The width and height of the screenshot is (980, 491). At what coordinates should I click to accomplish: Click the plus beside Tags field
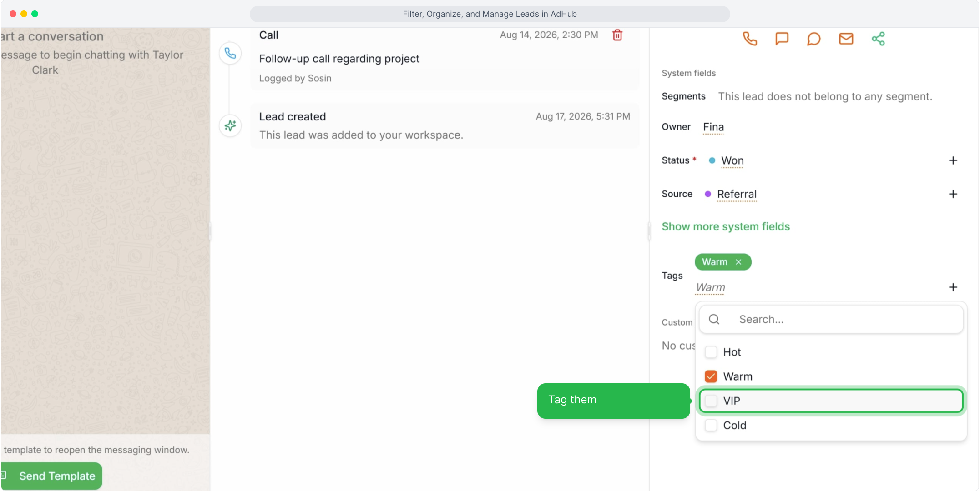(953, 287)
